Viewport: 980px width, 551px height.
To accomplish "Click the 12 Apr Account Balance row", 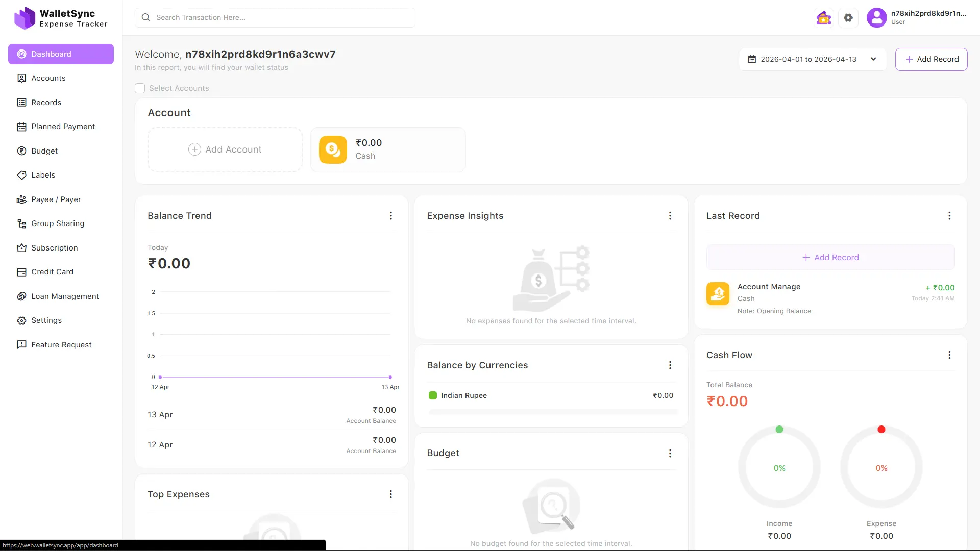I will coord(272,445).
